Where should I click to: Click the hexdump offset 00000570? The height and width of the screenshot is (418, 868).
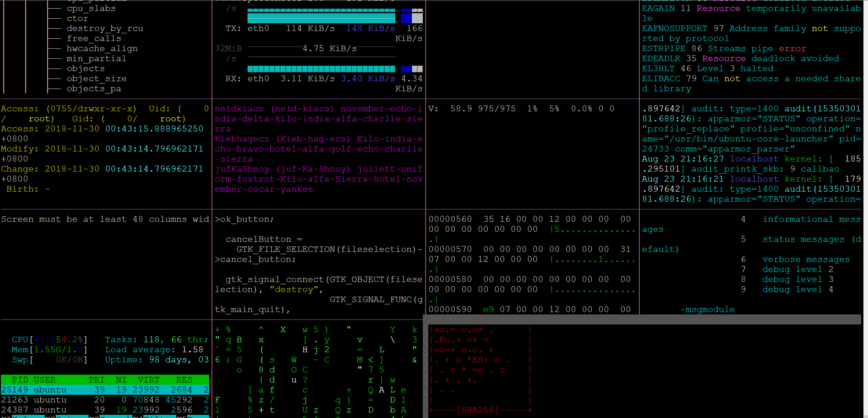tap(450, 249)
